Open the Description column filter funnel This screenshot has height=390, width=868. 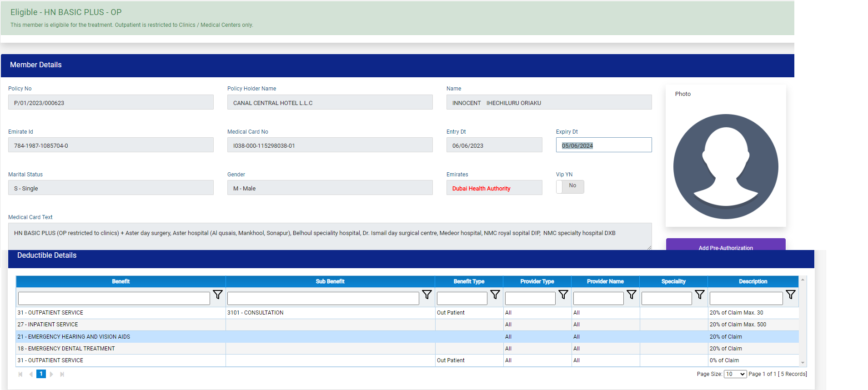tap(791, 295)
